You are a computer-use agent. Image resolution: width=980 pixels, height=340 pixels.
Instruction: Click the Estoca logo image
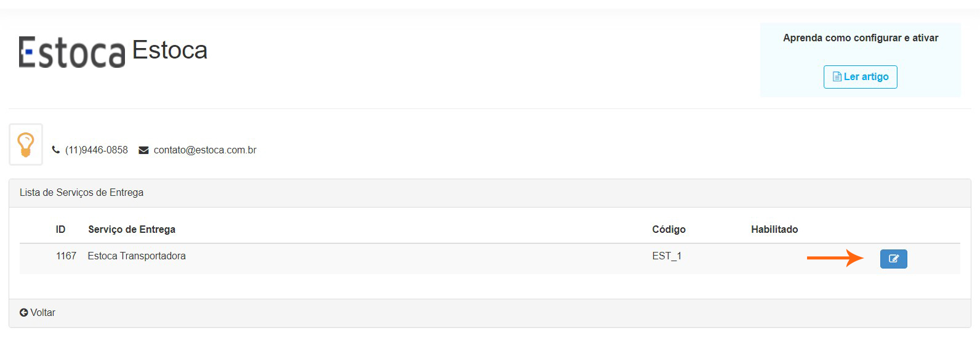pyautogui.click(x=72, y=52)
